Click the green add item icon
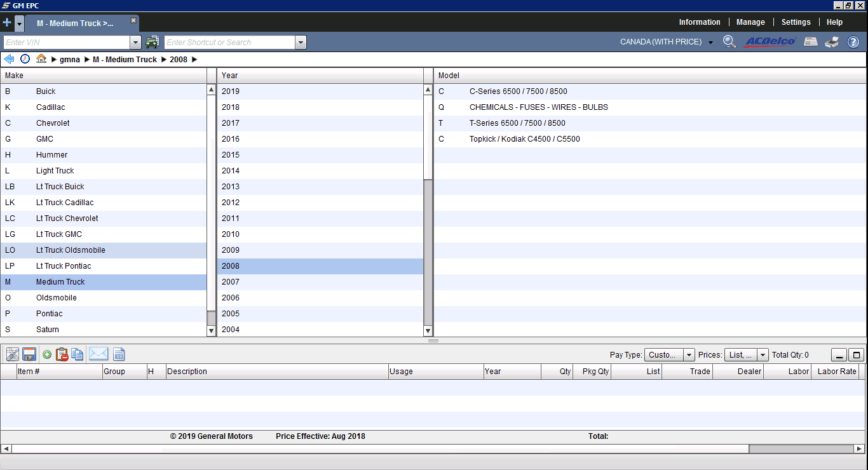The width and height of the screenshot is (868, 470). 47,355
